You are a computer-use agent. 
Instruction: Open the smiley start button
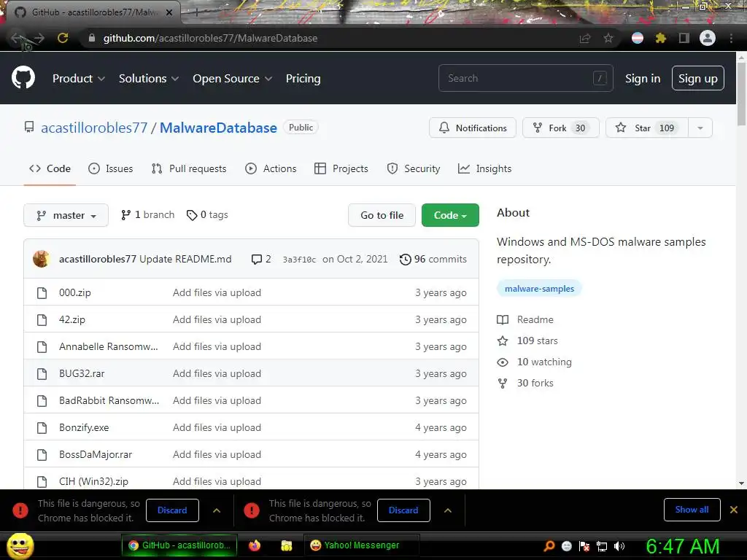pos(20,545)
